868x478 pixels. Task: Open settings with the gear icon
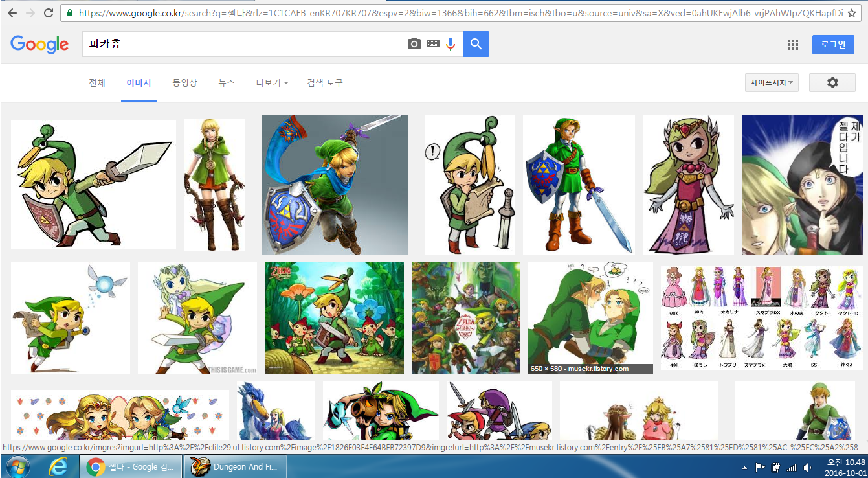pyautogui.click(x=832, y=83)
